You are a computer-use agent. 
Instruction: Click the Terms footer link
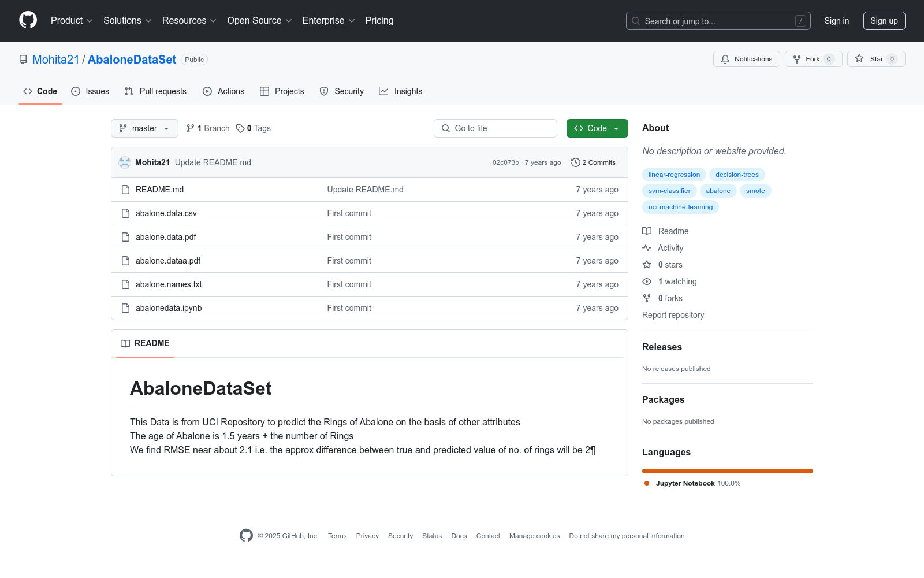click(337, 536)
